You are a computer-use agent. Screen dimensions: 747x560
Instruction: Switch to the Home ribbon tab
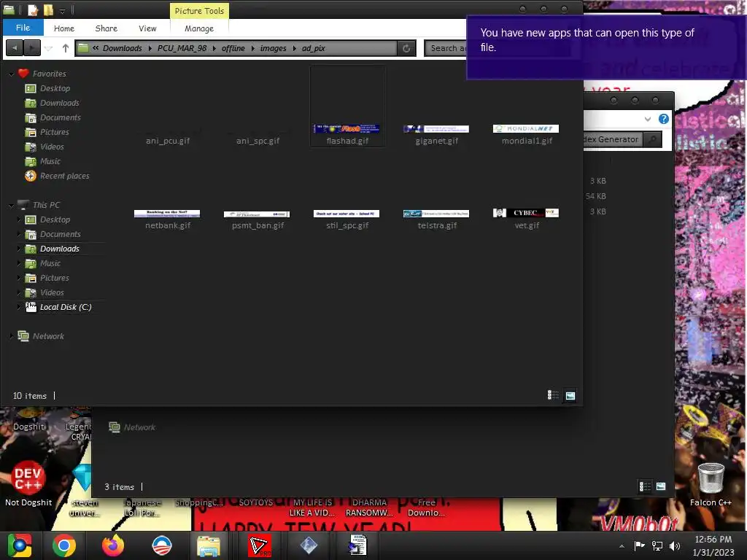pyautogui.click(x=64, y=28)
